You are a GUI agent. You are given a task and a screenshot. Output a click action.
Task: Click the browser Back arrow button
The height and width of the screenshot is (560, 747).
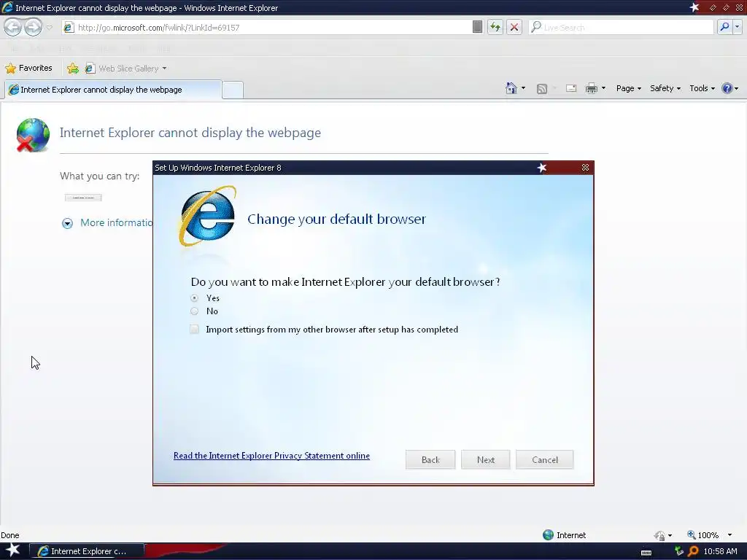tap(13, 27)
